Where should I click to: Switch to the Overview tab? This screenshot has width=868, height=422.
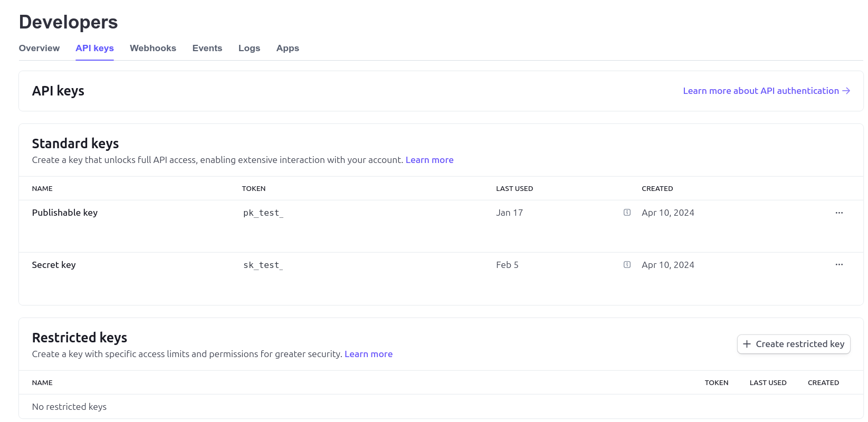pos(39,48)
